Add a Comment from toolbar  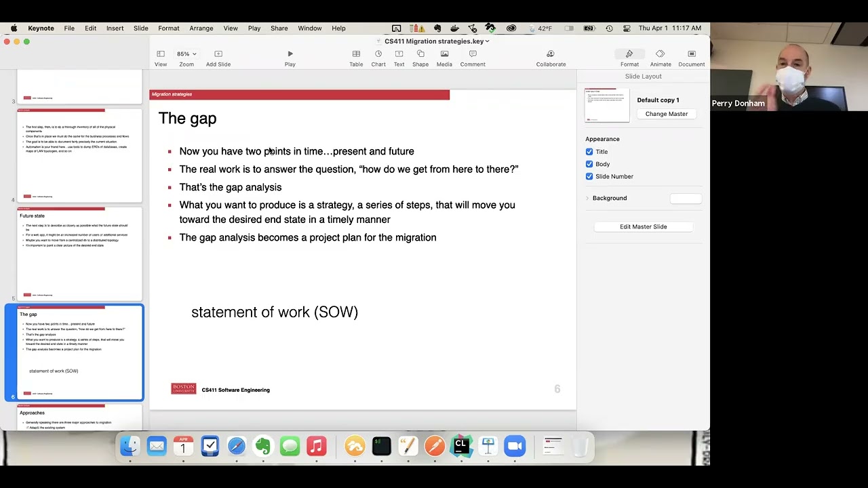click(x=473, y=58)
